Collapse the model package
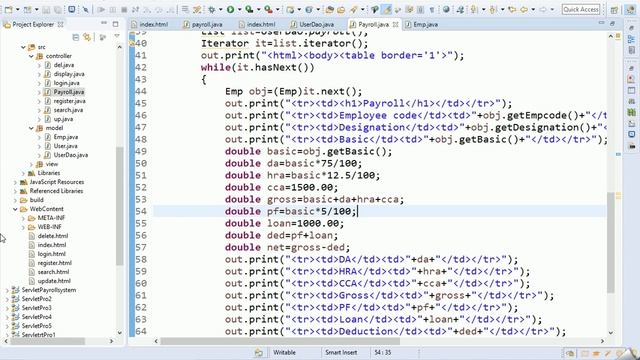640x360 pixels. click(x=31, y=128)
